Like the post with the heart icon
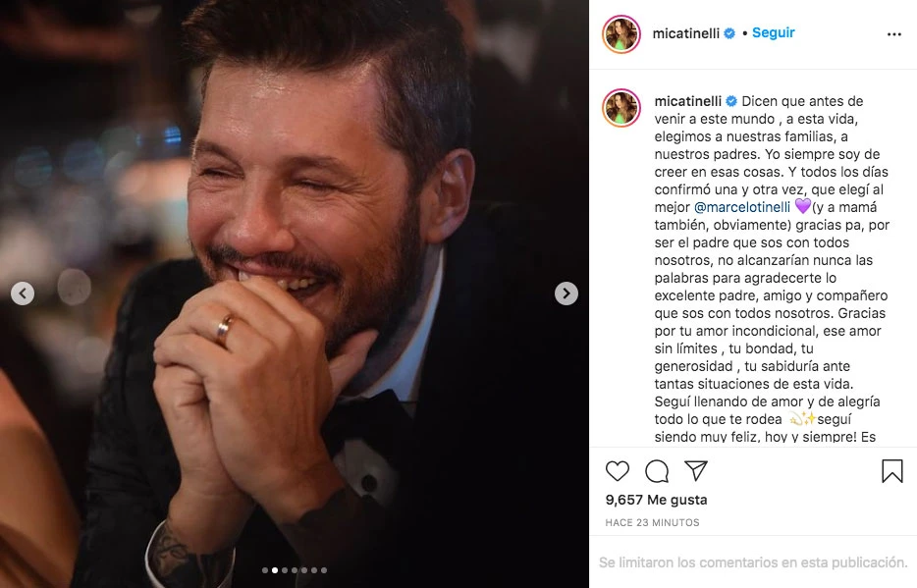This screenshot has height=588, width=917. (x=618, y=471)
